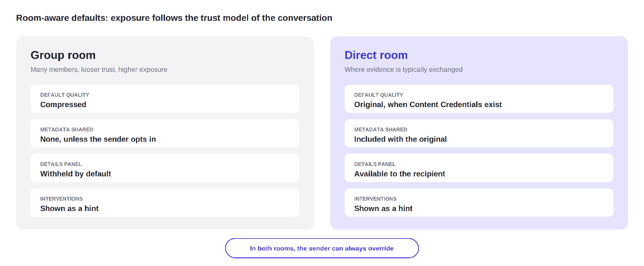
Task: Select "Original, when Content Credentials exist"
Action: click(428, 104)
